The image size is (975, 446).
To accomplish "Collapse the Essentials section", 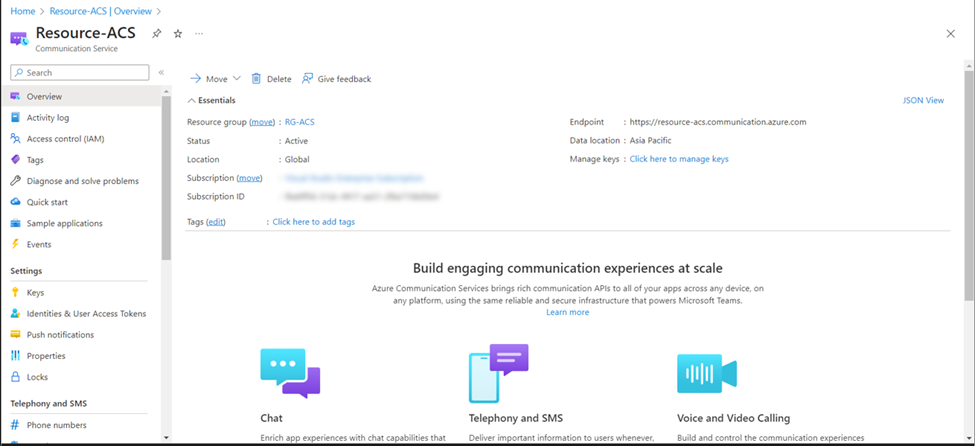I will click(x=211, y=100).
